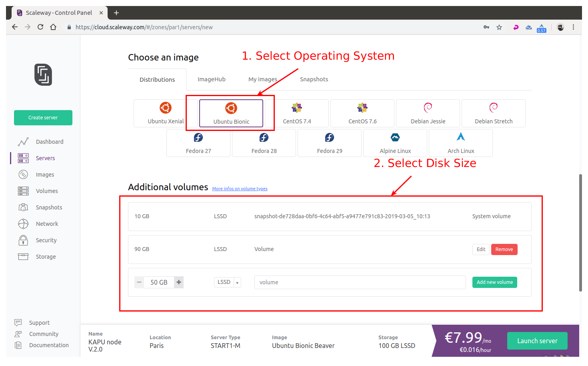The image size is (588, 366).
Task: Focus the new volume name field
Action: (x=360, y=282)
